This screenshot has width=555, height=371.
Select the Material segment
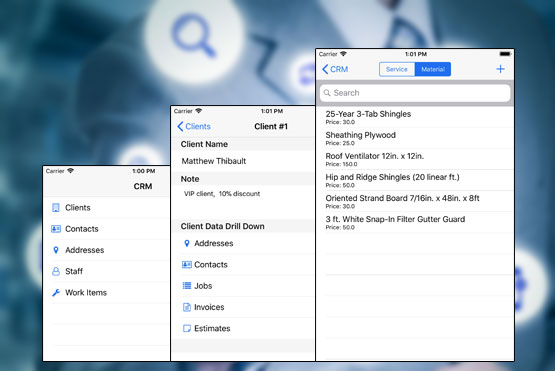point(433,69)
